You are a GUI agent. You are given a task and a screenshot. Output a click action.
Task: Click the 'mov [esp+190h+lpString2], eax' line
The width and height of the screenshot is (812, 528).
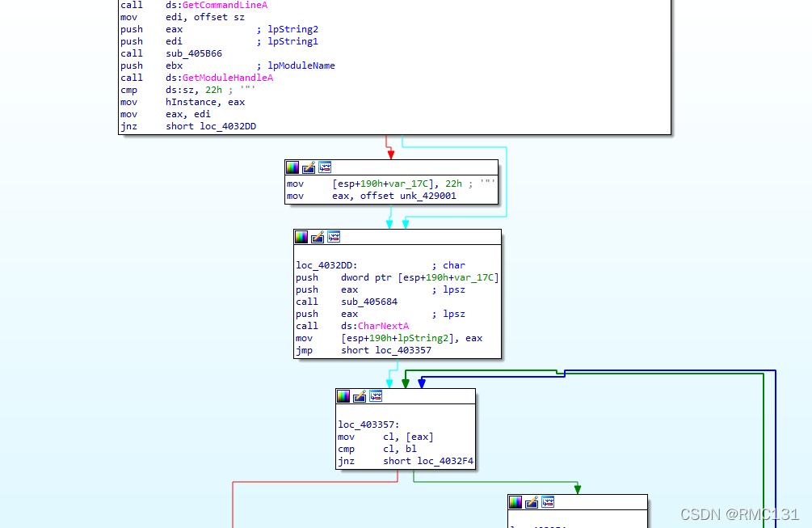click(x=389, y=338)
